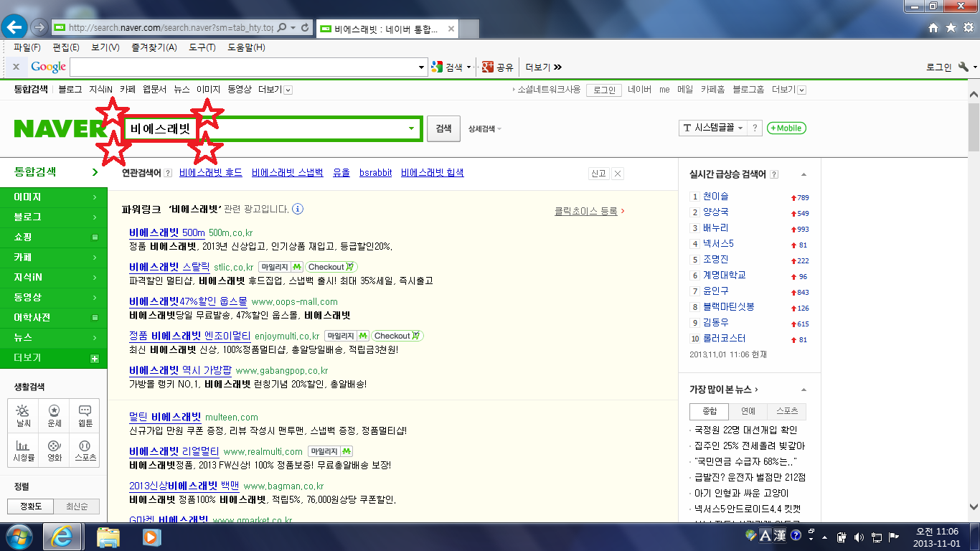Image resolution: width=980 pixels, height=551 pixels.
Task: Sort results by 최신순
Action: (77, 507)
